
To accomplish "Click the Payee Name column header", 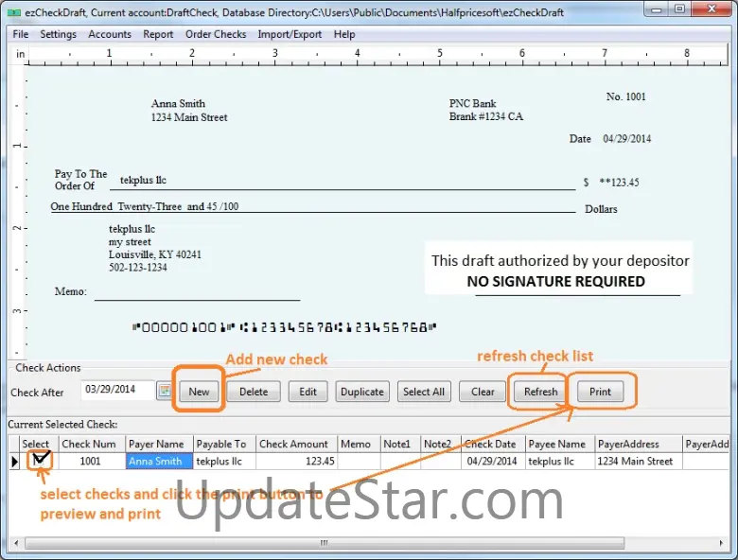I will [559, 444].
